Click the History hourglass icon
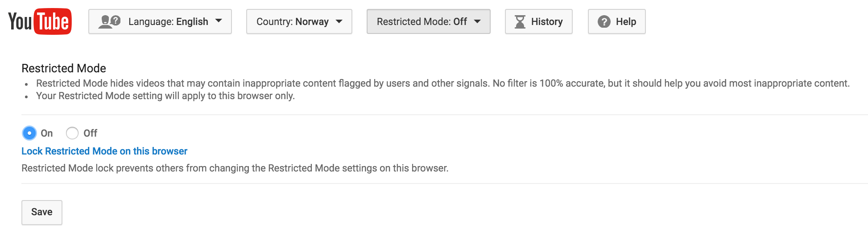 (x=520, y=21)
